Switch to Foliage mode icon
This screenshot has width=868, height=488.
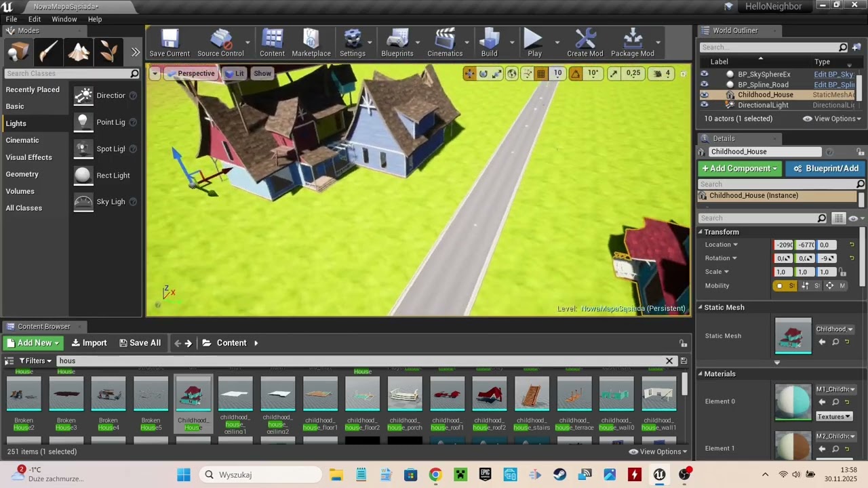[x=108, y=52]
